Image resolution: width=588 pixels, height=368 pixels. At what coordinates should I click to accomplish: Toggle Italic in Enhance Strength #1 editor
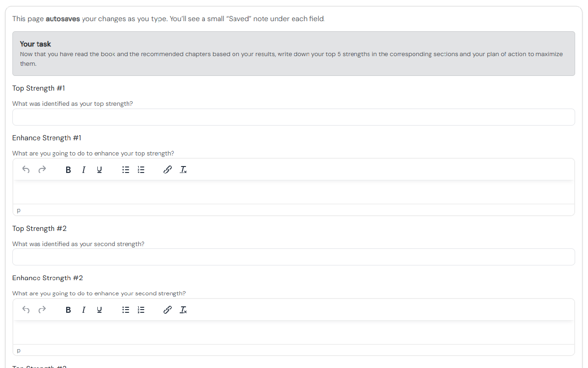(84, 170)
